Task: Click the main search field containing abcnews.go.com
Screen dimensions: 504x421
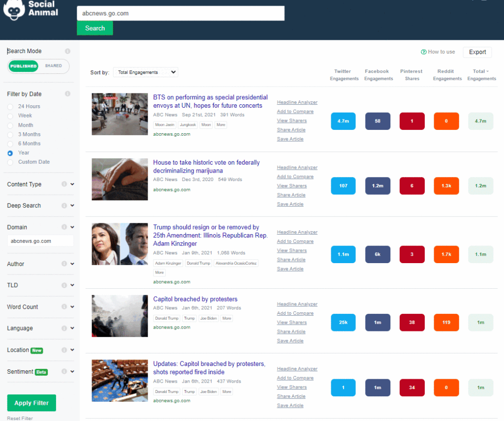Action: pos(181,13)
